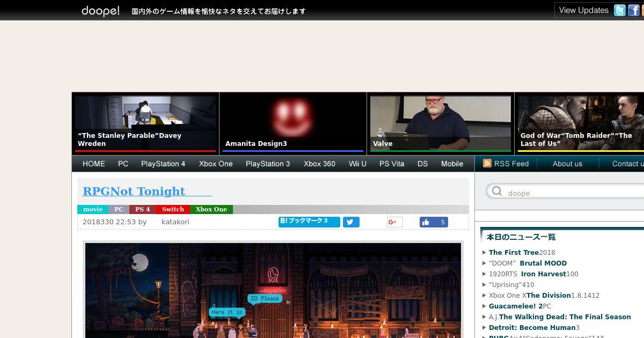Share article on Google Plus
Screen dimensions: 644x338
(394, 222)
